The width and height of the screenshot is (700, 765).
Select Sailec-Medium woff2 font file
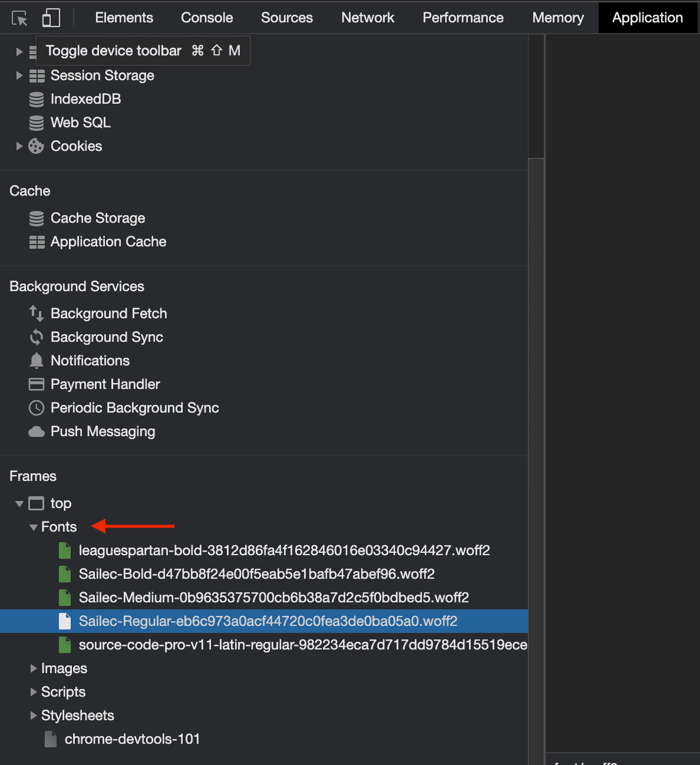click(274, 598)
